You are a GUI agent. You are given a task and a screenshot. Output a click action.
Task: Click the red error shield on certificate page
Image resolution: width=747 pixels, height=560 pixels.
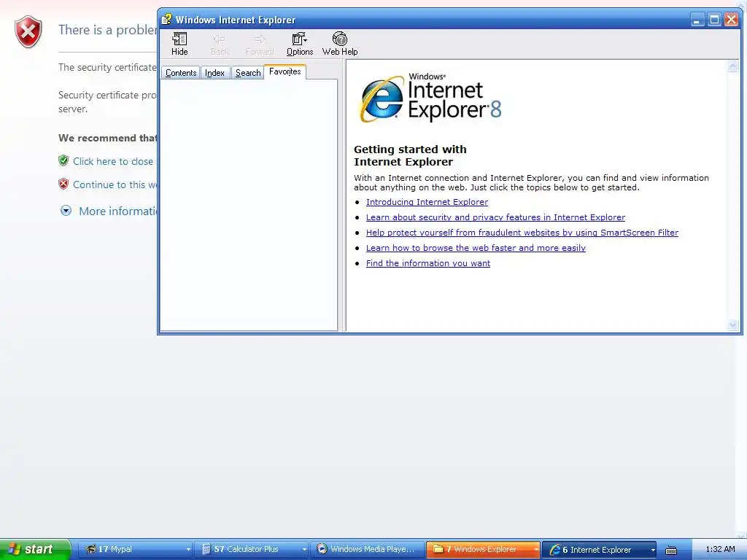point(28,31)
